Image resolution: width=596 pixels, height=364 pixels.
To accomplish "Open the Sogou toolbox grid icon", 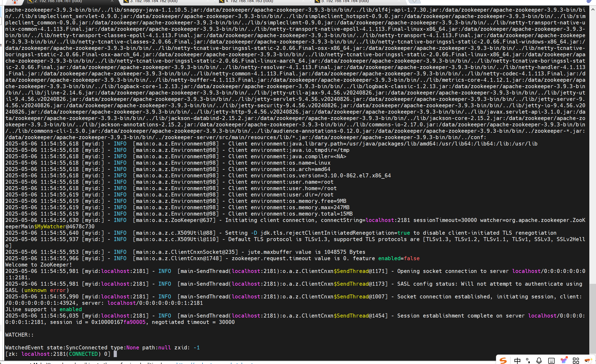I will tap(576, 360).
